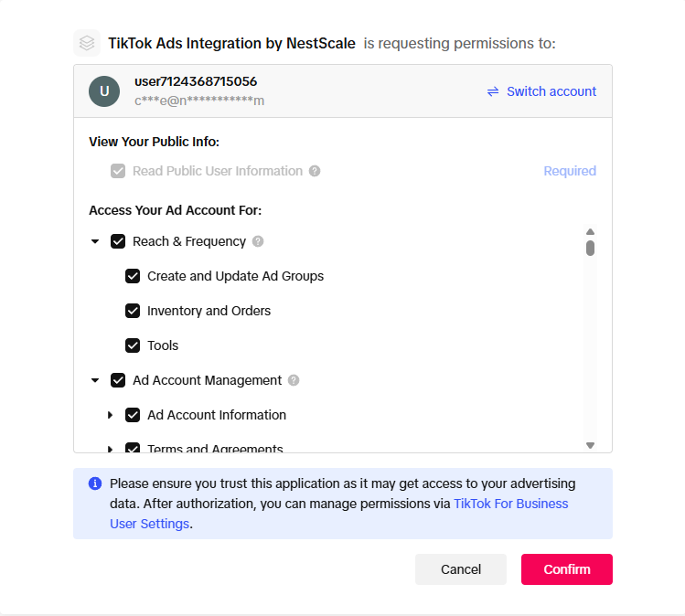685x616 pixels.
Task: Click the Cancel button
Action: pyautogui.click(x=460, y=569)
